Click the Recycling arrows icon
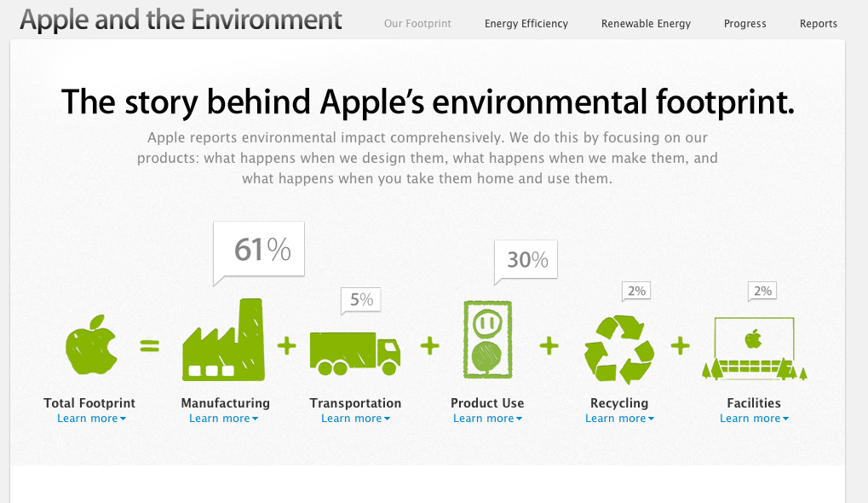868x503 pixels. [618, 345]
